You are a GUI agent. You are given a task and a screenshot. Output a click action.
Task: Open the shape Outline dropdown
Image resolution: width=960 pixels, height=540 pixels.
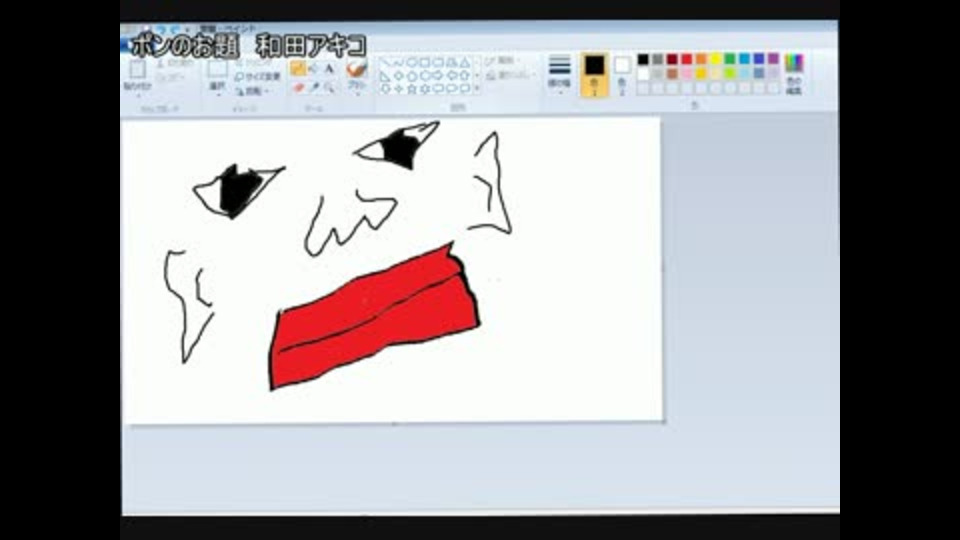point(502,61)
